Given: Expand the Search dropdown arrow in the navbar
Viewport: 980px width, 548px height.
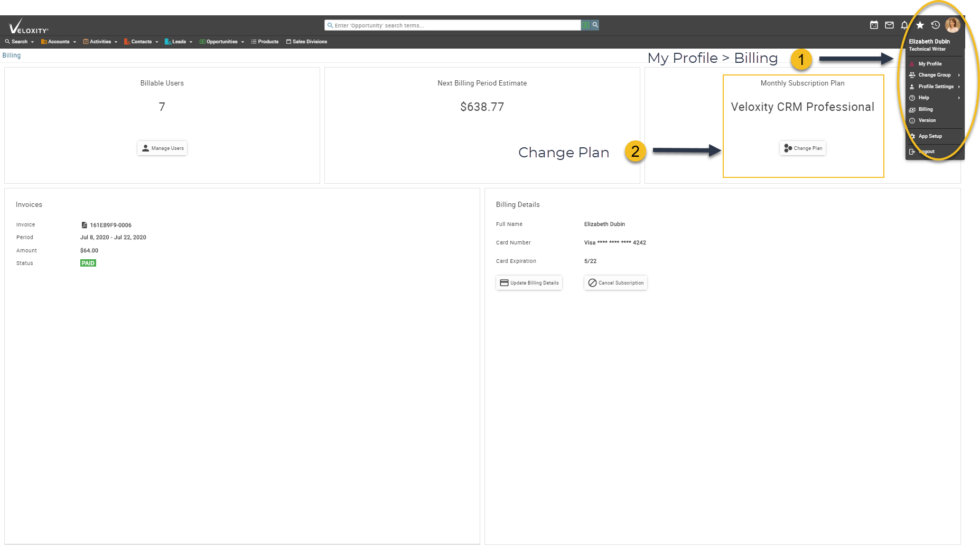Looking at the screenshot, I should [x=32, y=42].
